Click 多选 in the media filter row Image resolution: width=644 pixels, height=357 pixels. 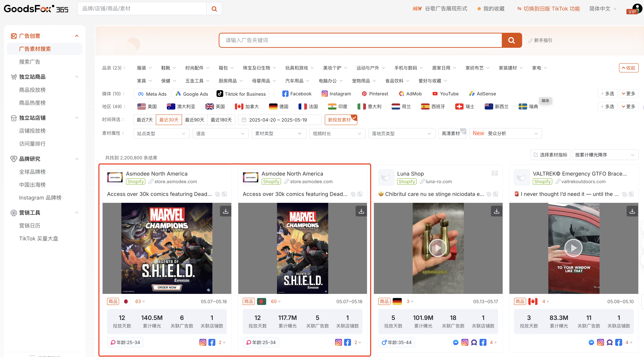click(x=607, y=94)
